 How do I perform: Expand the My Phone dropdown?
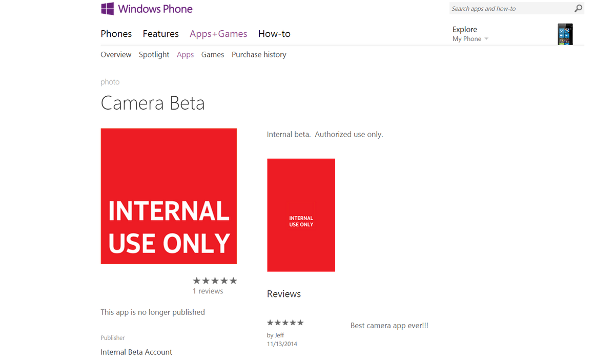(x=469, y=38)
